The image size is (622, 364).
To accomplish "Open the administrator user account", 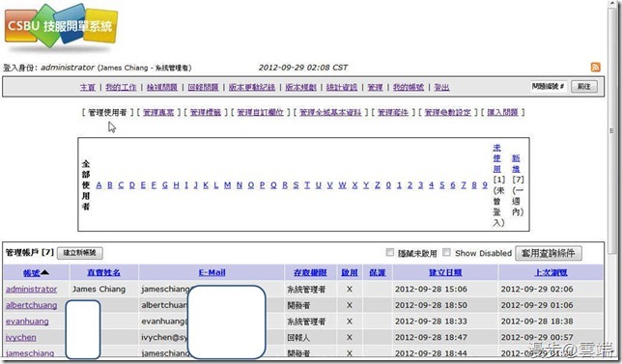I will pos(31,289).
